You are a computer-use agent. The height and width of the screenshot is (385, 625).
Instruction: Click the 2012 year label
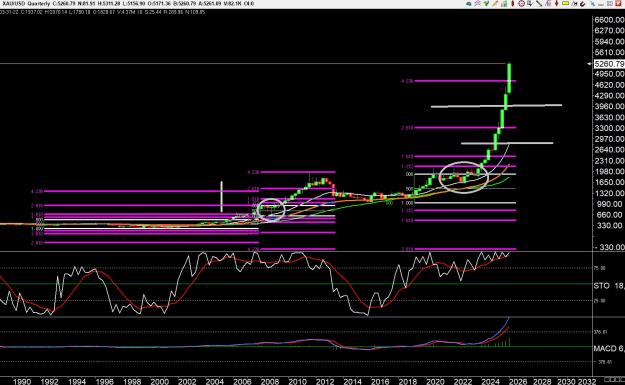point(325,381)
